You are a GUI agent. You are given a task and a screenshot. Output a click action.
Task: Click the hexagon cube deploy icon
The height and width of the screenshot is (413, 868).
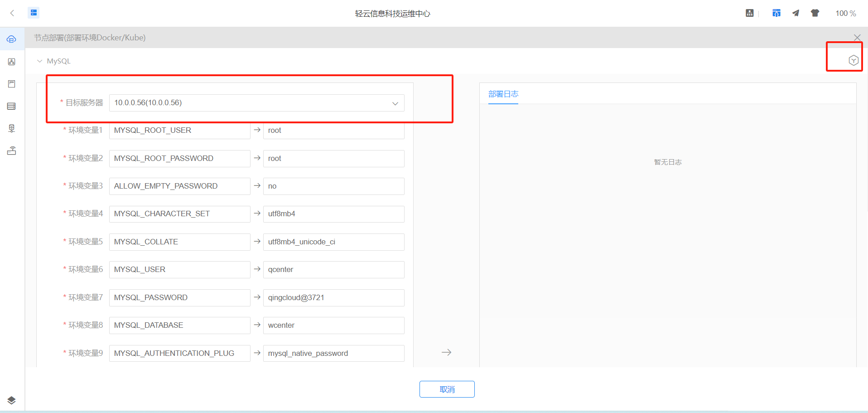point(854,60)
